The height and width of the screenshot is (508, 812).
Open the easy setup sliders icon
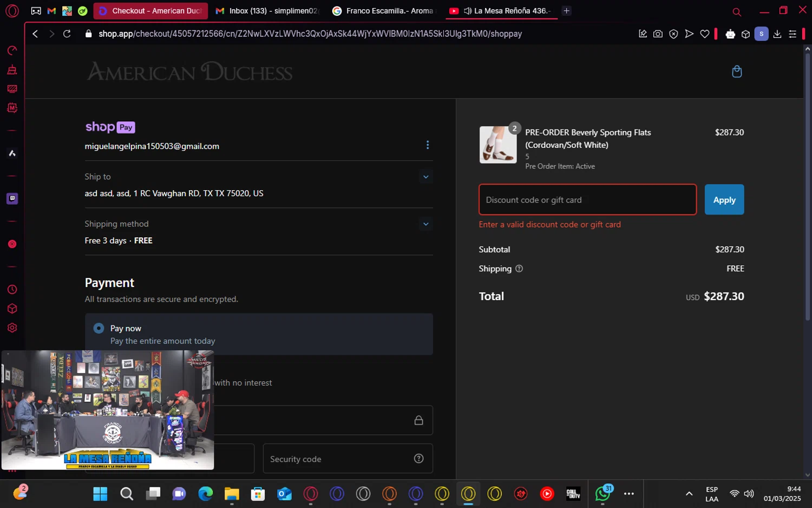point(793,34)
